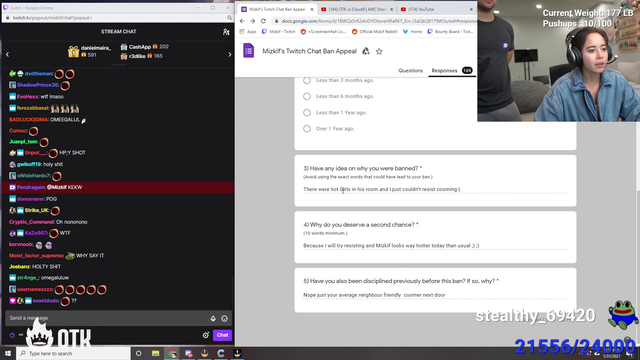Click the question 3 answer about hot girls

(382, 189)
